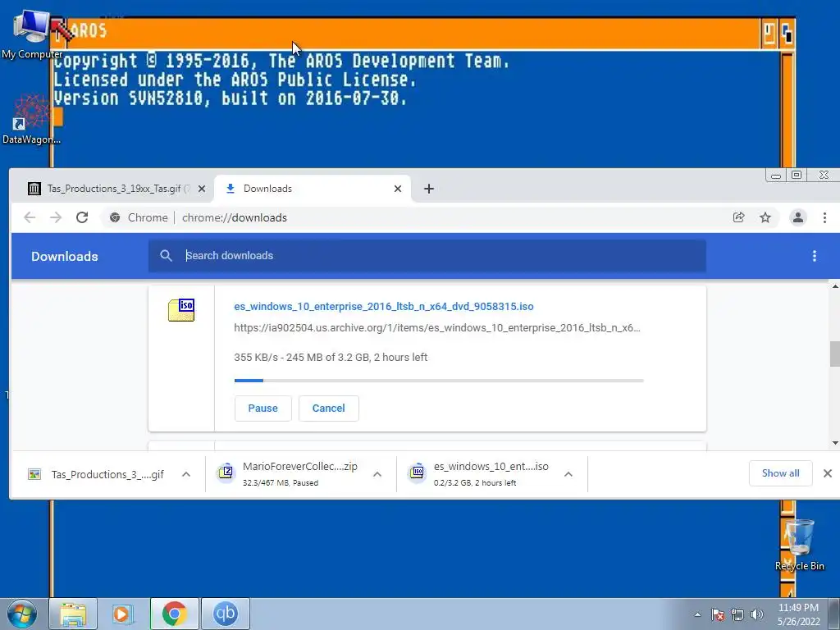840x630 pixels.
Task: Open Chrome's three-dot main menu
Action: click(824, 217)
